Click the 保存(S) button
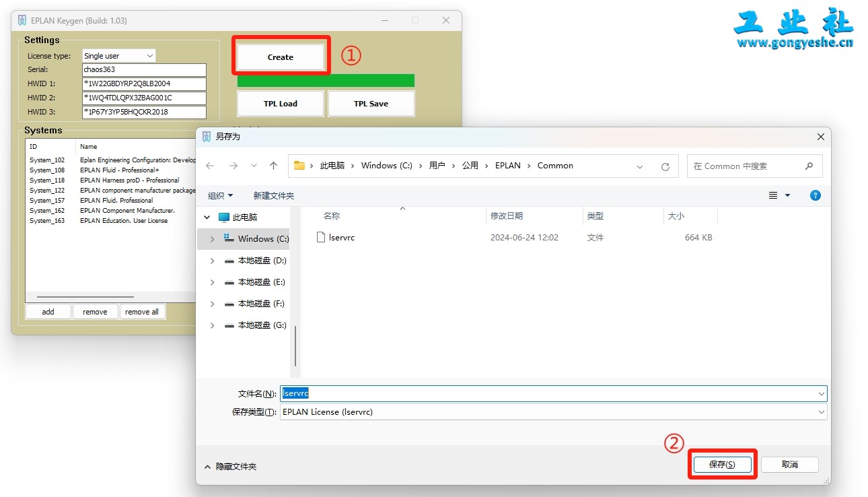 [723, 465]
